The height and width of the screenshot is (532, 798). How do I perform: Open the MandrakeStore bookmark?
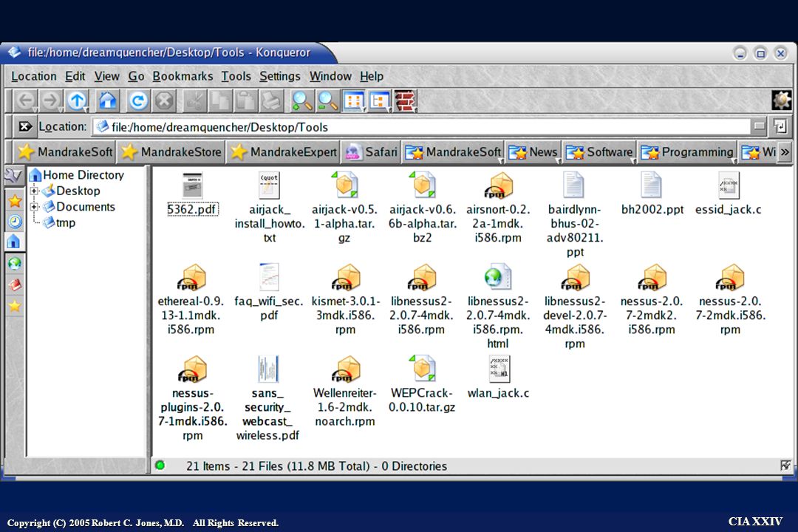tap(171, 152)
